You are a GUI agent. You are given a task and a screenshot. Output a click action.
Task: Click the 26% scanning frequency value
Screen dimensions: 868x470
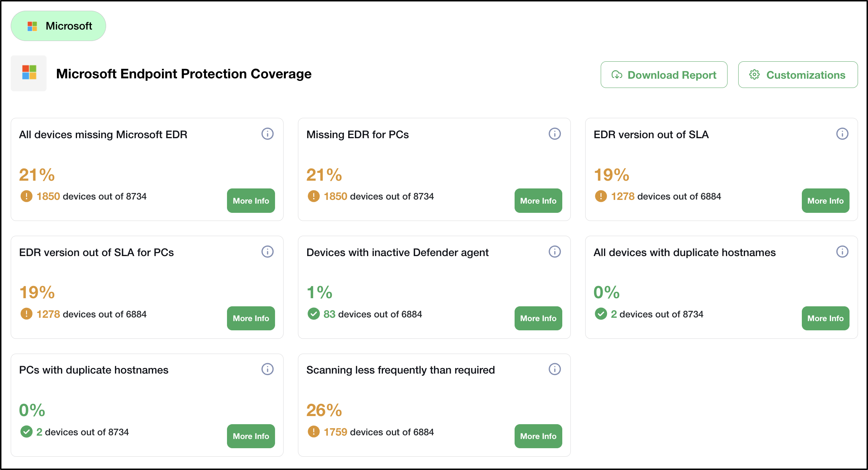[324, 410]
